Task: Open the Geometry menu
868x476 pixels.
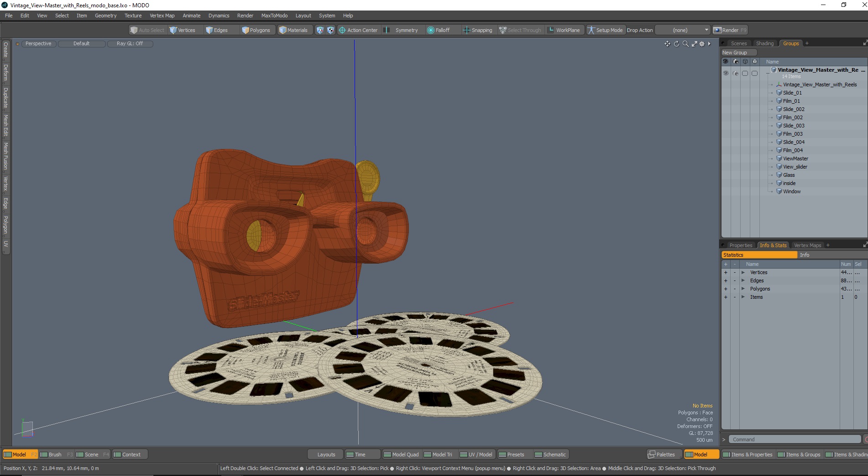Action: click(105, 16)
